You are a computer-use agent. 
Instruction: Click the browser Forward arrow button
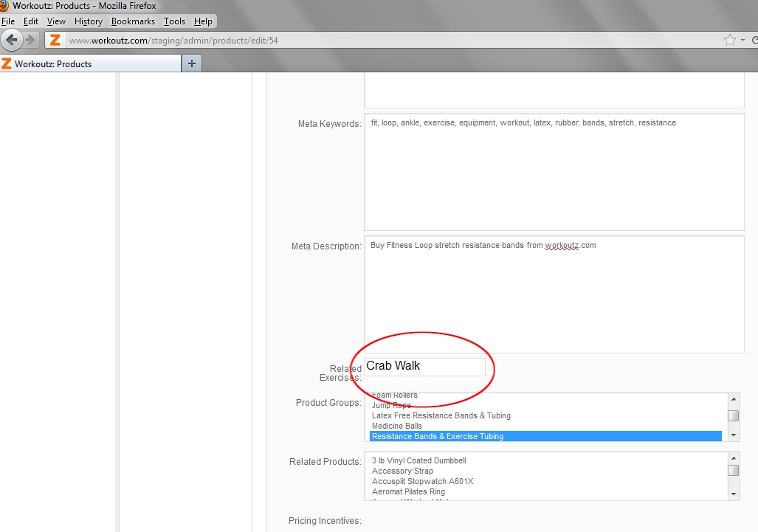click(x=30, y=40)
